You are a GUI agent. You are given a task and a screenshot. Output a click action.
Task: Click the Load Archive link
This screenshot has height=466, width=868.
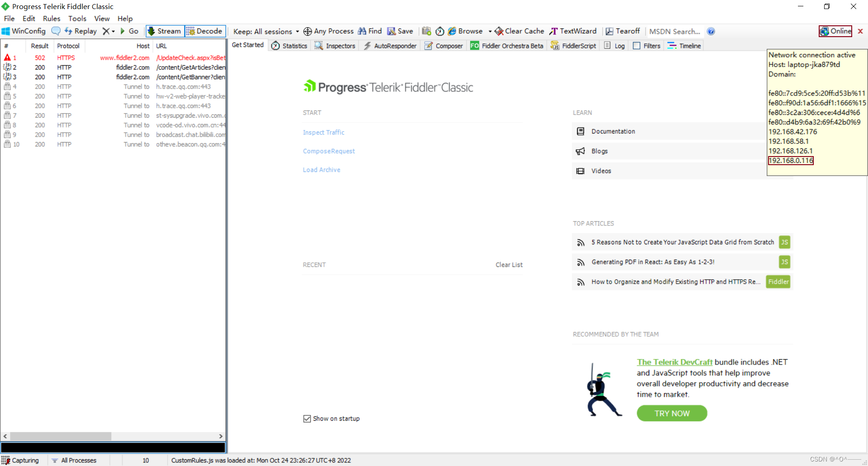pos(321,170)
